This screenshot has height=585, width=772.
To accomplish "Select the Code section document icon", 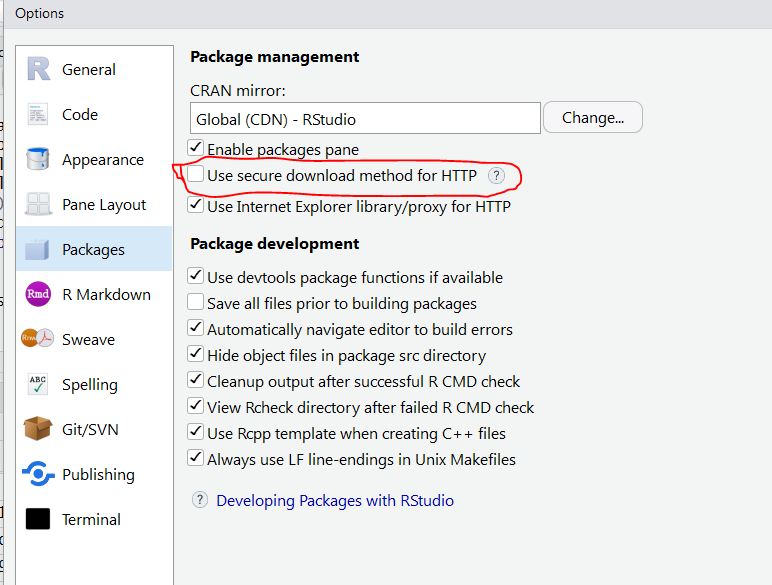I will click(38, 114).
